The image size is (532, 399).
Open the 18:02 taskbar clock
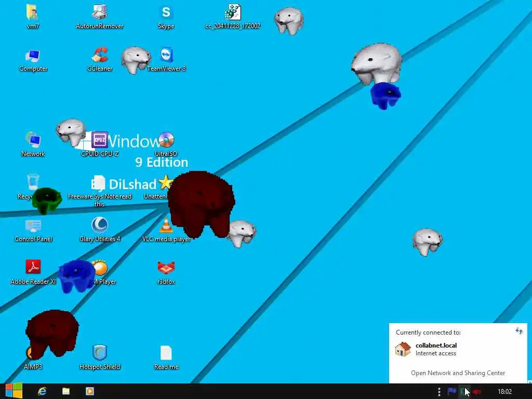click(504, 392)
